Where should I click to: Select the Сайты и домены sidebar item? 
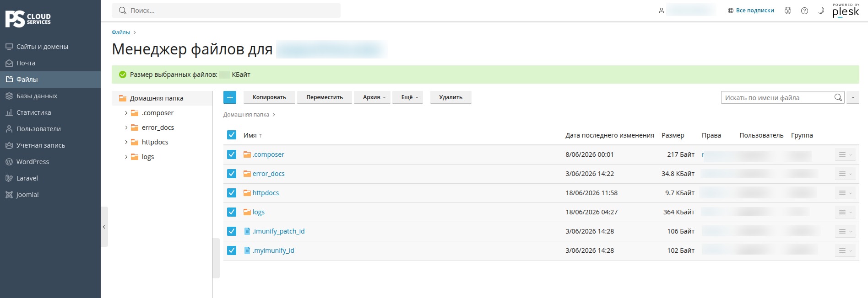point(50,47)
